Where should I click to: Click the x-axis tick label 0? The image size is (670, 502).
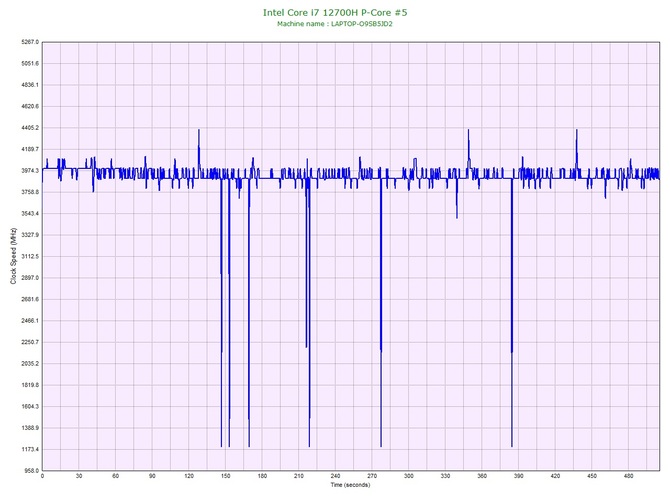pyautogui.click(x=42, y=476)
